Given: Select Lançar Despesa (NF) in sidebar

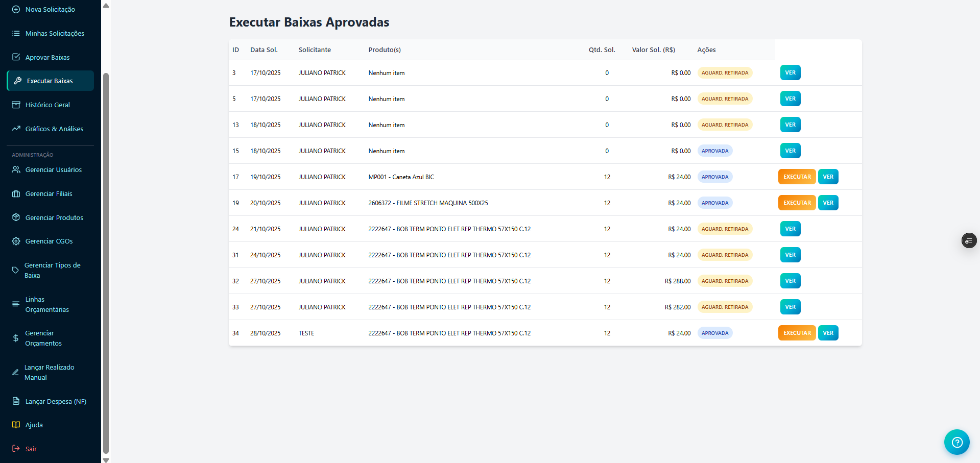Looking at the screenshot, I should (x=56, y=402).
